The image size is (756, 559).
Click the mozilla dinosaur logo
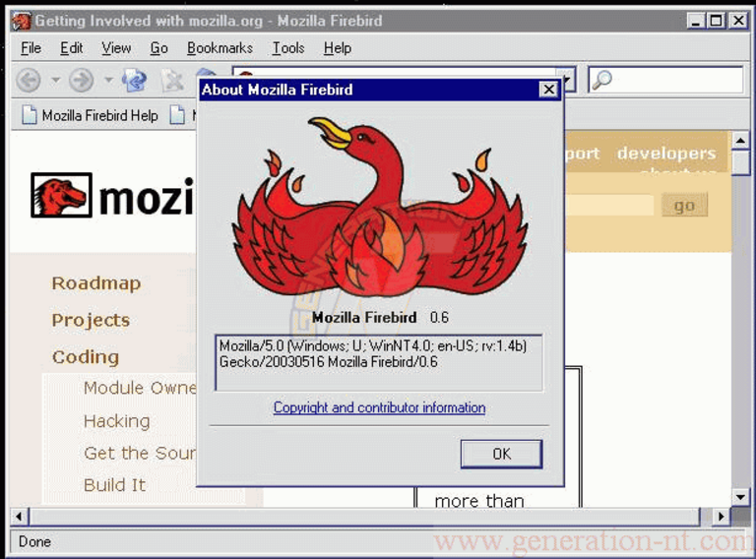61,195
